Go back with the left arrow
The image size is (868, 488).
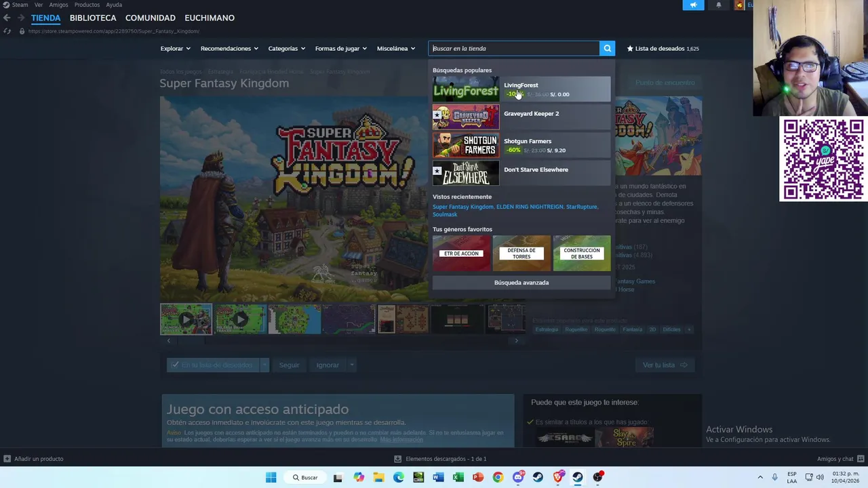point(7,18)
